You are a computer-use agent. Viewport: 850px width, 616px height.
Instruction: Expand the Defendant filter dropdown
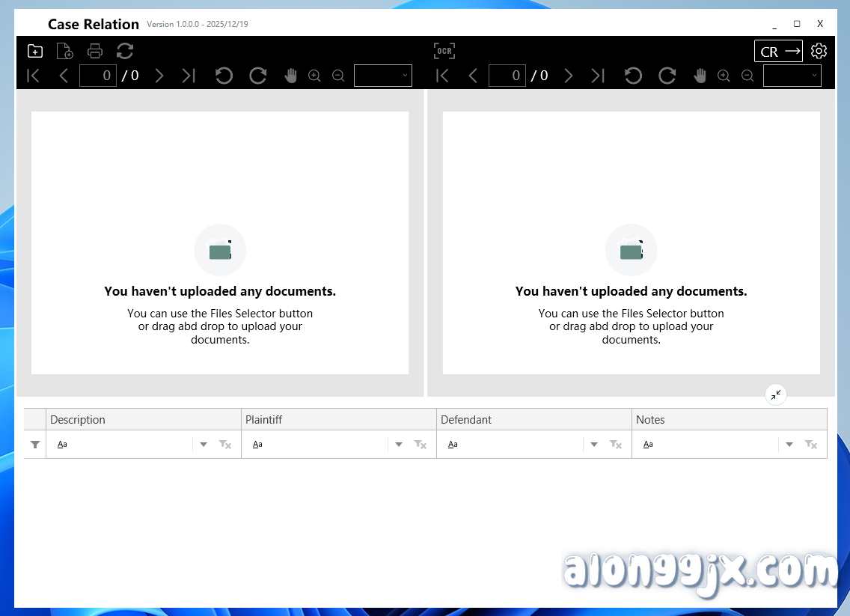594,444
